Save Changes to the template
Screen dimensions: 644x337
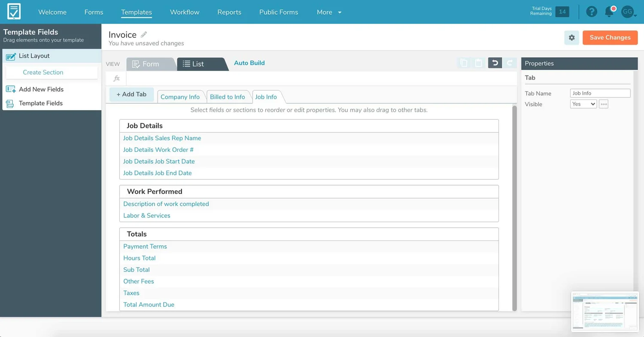pos(610,38)
